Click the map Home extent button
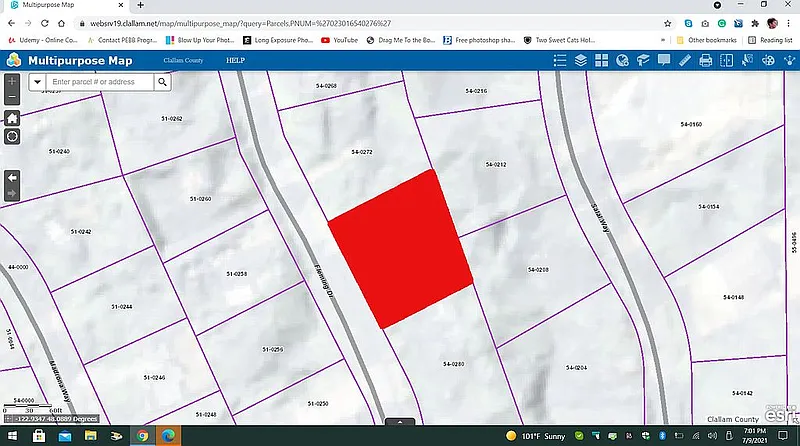This screenshot has height=446, width=800. 12,117
